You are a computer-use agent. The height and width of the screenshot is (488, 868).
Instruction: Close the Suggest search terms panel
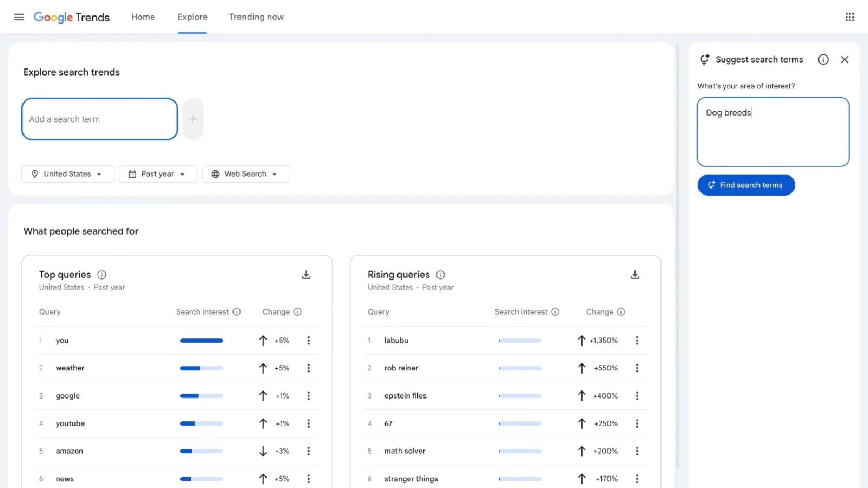pos(844,60)
